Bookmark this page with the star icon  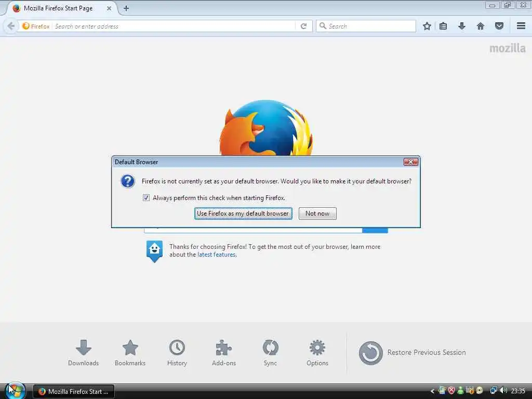(x=427, y=26)
